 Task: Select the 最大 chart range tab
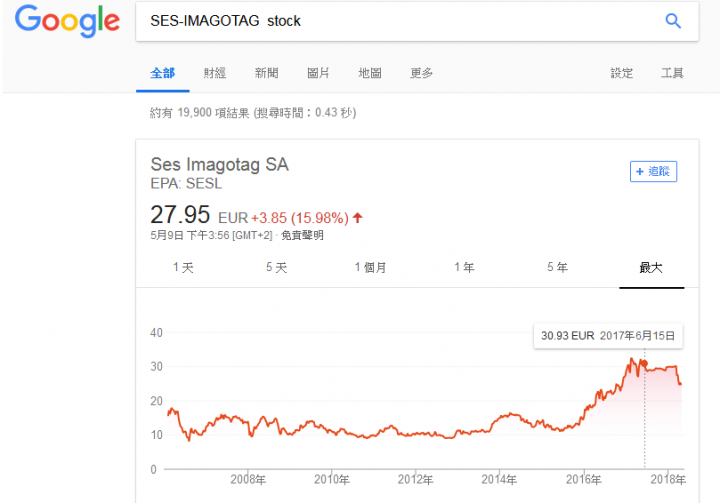coord(651,267)
